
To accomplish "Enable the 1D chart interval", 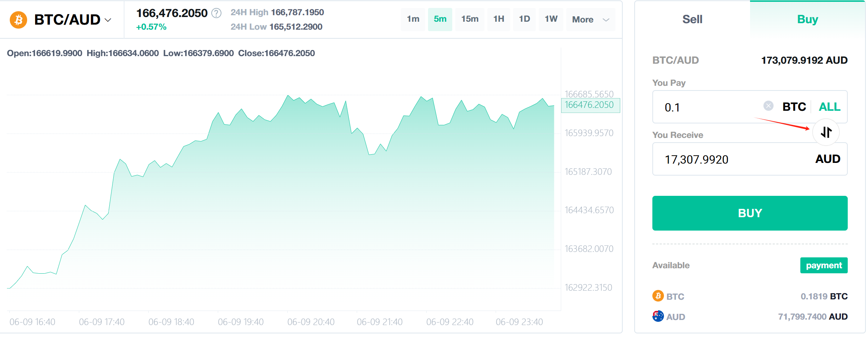I will coord(524,20).
